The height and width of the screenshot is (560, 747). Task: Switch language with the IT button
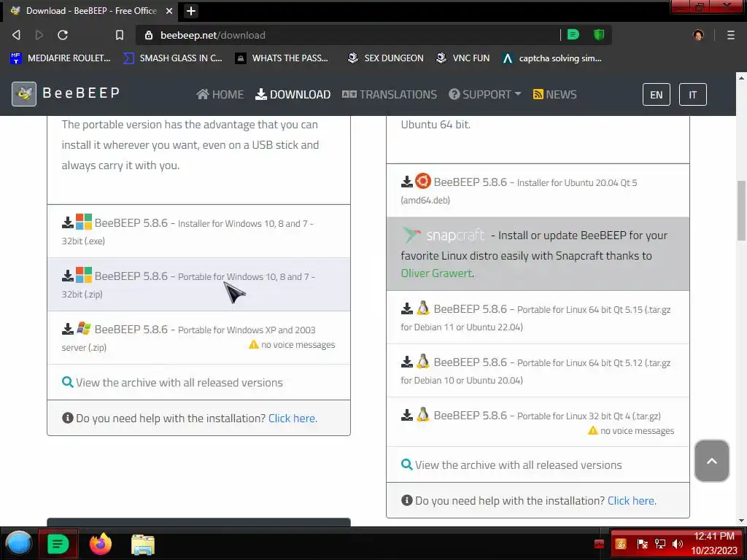pos(693,95)
